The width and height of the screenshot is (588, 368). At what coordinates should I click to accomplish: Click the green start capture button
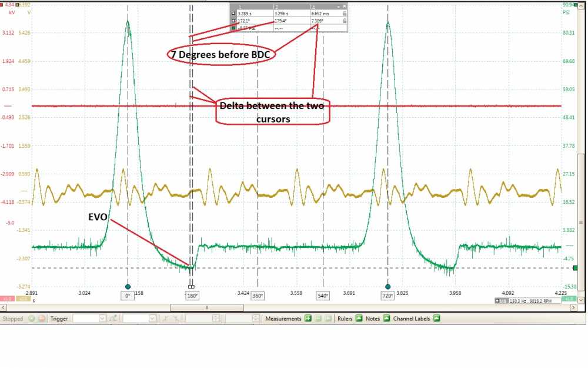tap(32, 319)
